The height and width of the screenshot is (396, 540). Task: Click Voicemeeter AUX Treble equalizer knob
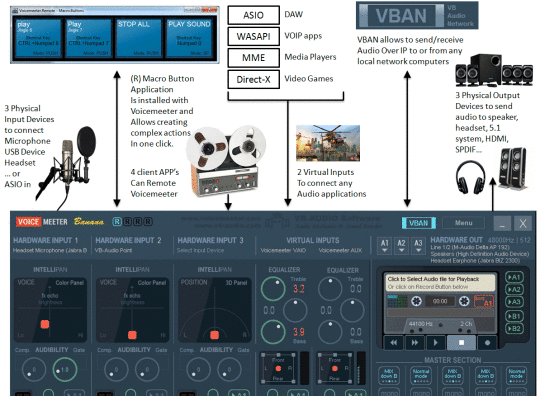tap(330, 289)
